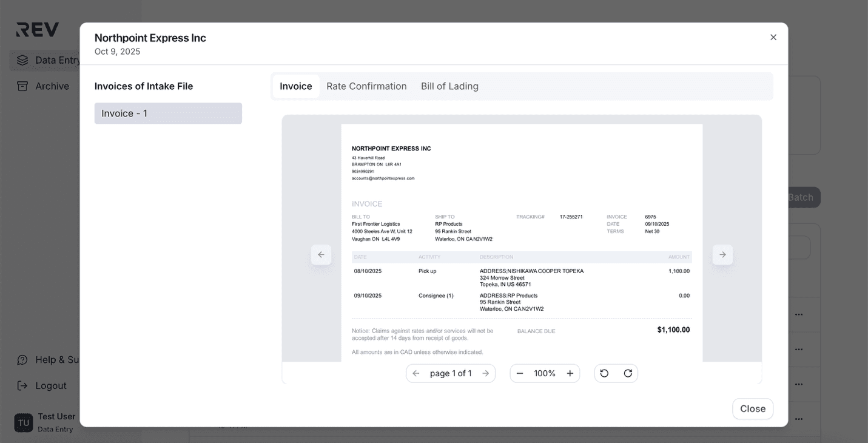Viewport: 868px width, 443px height.
Task: Advance to next document with right arrow
Action: click(722, 254)
